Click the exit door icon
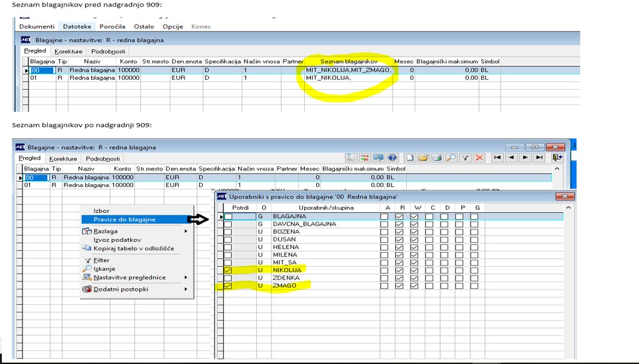The height and width of the screenshot is (364, 639). point(556,158)
